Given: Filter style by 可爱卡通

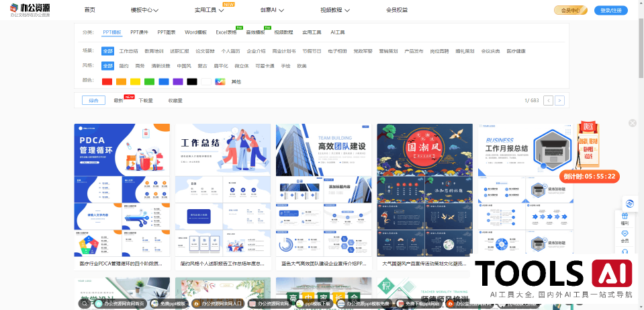Looking at the screenshot, I should (265, 66).
